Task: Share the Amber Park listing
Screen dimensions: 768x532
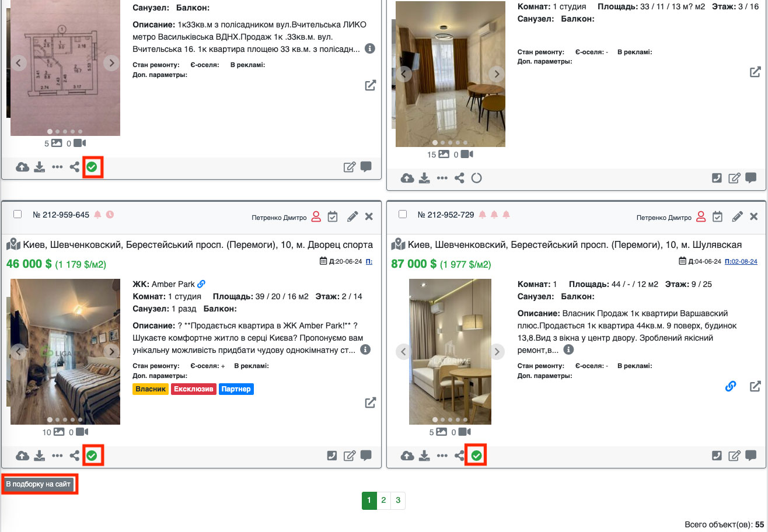Action: (74, 456)
